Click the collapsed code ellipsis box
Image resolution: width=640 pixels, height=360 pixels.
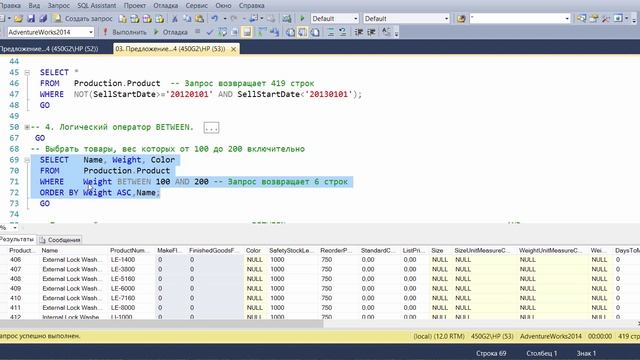[x=211, y=128]
